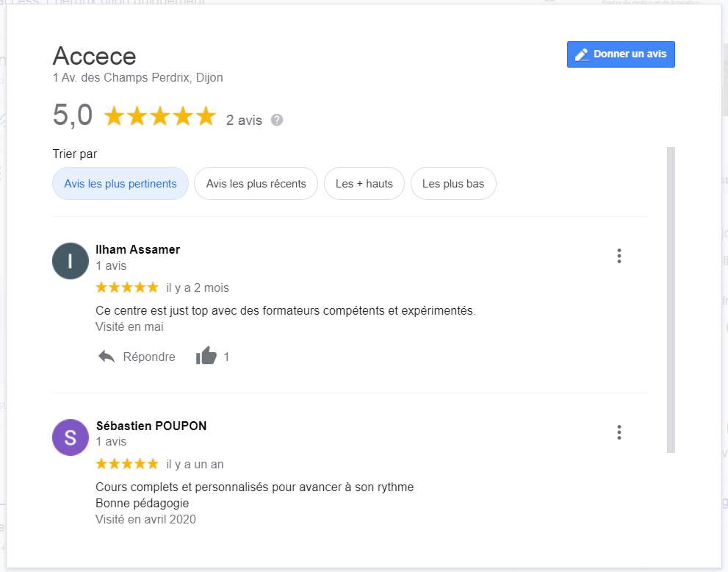Open three-dot menu on Ilham Assamer's review

pyautogui.click(x=619, y=256)
